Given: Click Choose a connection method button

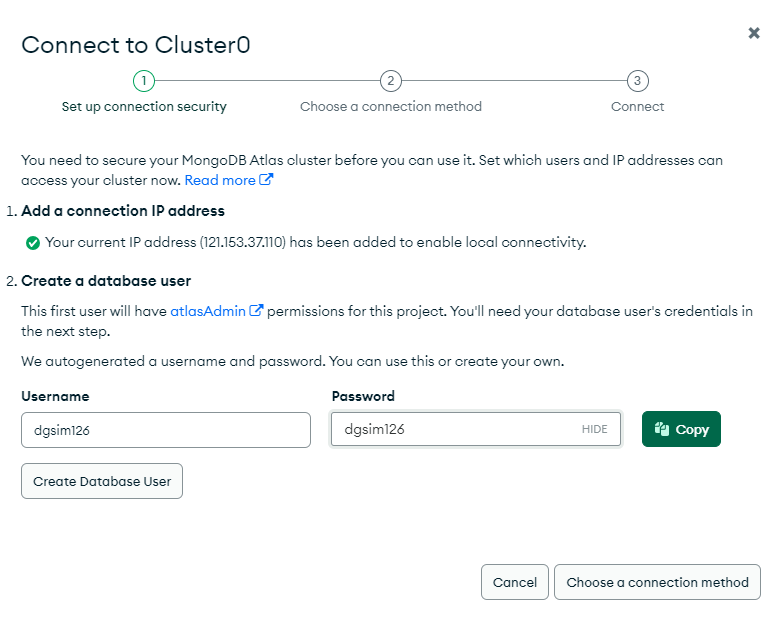Looking at the screenshot, I should (x=657, y=582).
